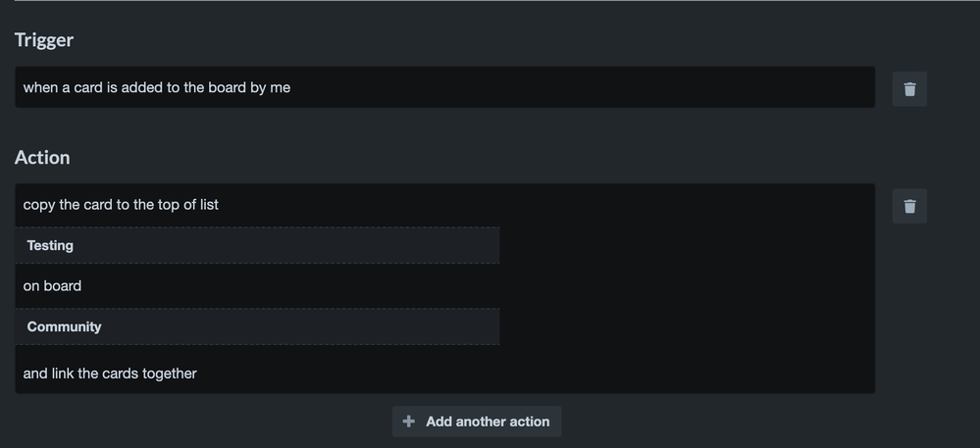980x448 pixels.
Task: Click "a card is added" in the trigger
Action: coord(112,87)
